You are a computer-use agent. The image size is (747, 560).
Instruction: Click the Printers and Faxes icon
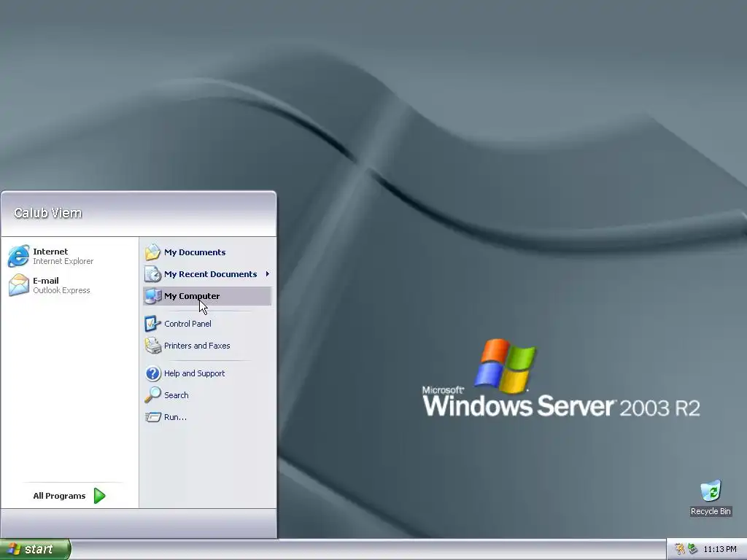coord(153,346)
